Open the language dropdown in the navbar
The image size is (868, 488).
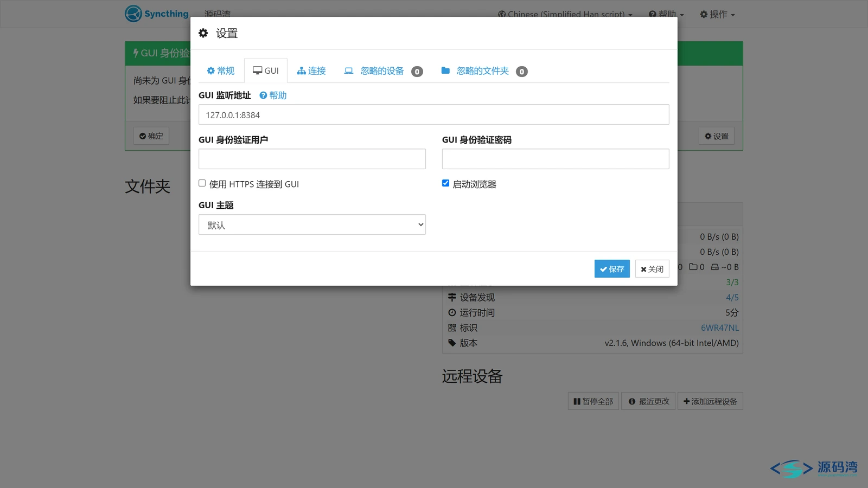coord(565,15)
